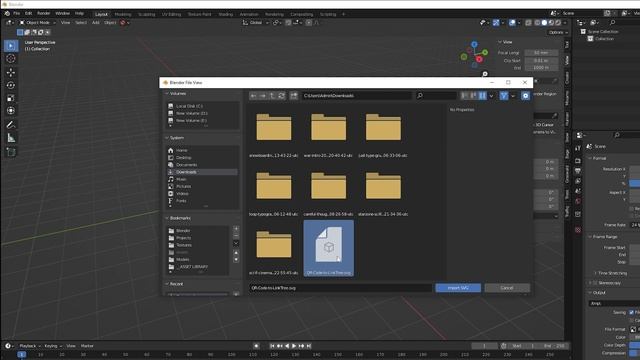The image size is (640, 360).
Task: Select the Annotate tool
Action: [11, 125]
